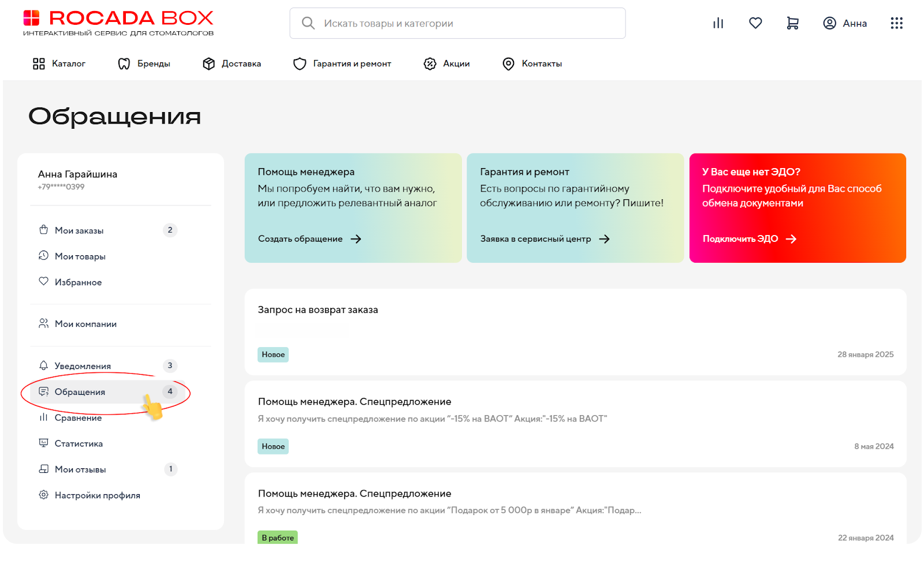Image resolution: width=924 pixels, height=563 pixels.
Task: Click Заявка в сервисный центр link
Action: click(x=536, y=239)
